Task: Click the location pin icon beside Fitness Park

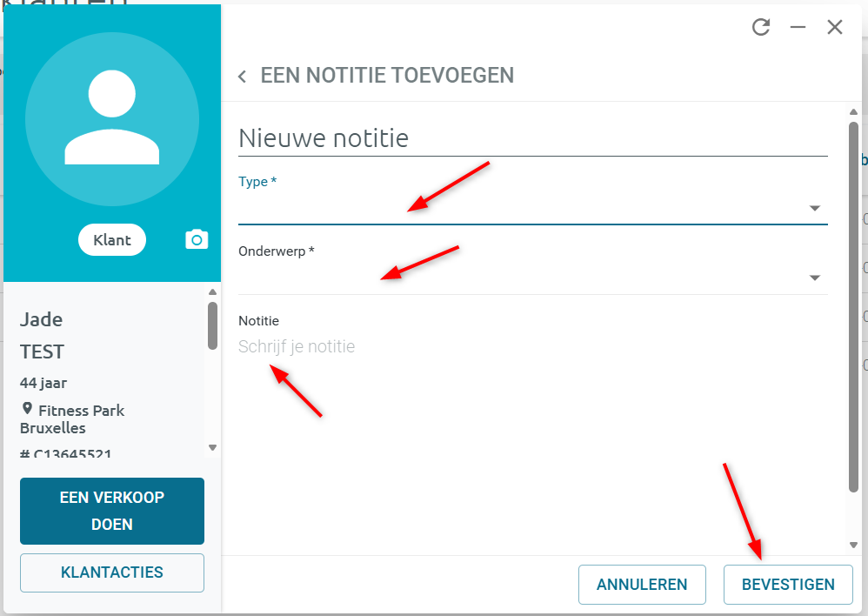Action: tap(27, 409)
